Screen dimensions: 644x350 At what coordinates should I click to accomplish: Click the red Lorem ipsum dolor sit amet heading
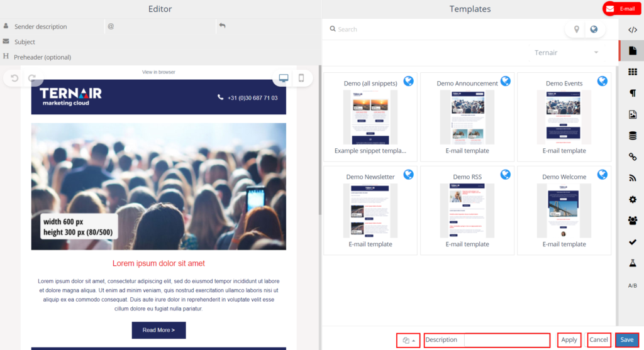click(158, 263)
